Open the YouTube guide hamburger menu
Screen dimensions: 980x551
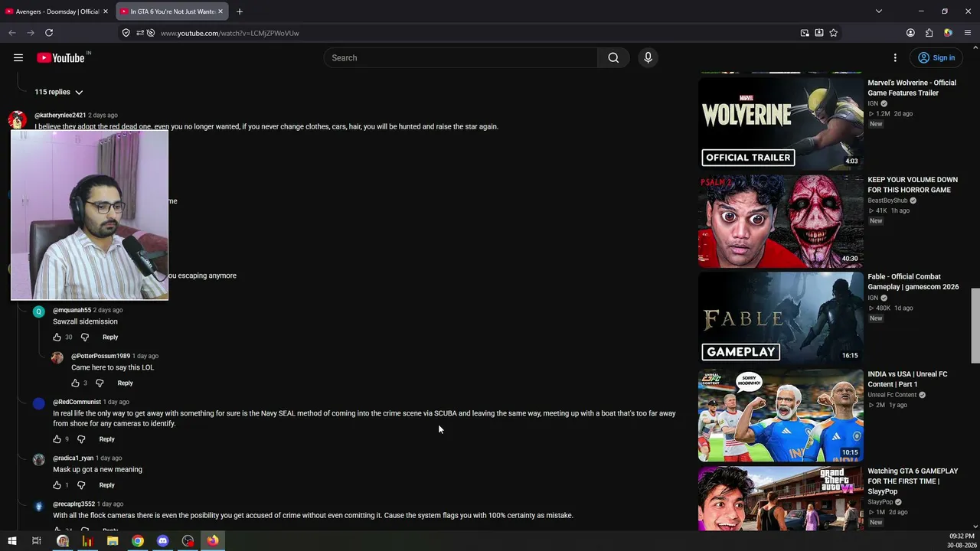[18, 57]
